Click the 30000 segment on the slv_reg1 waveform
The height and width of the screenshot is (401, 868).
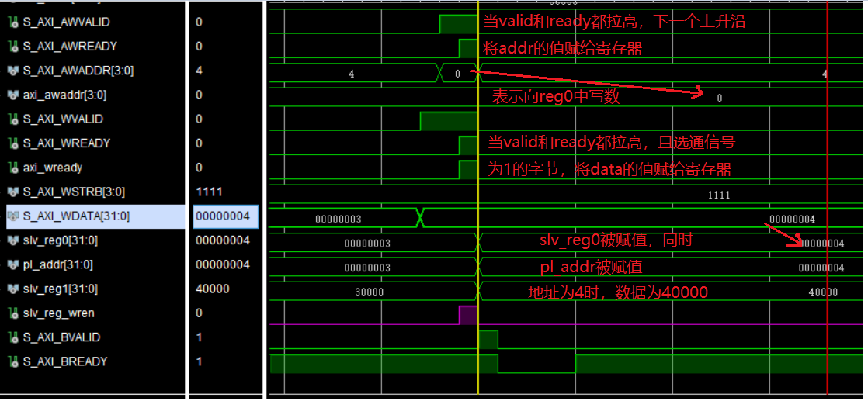[x=369, y=292]
